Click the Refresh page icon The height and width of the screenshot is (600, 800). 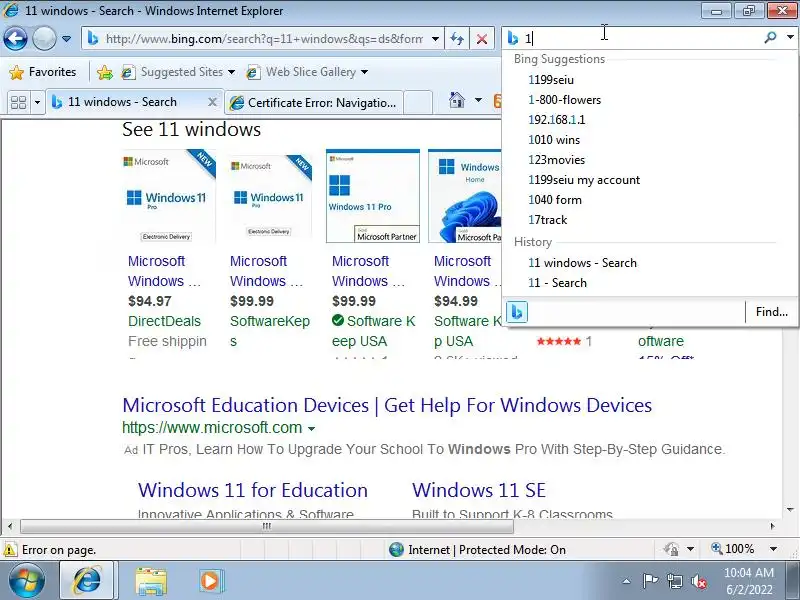pyautogui.click(x=457, y=39)
